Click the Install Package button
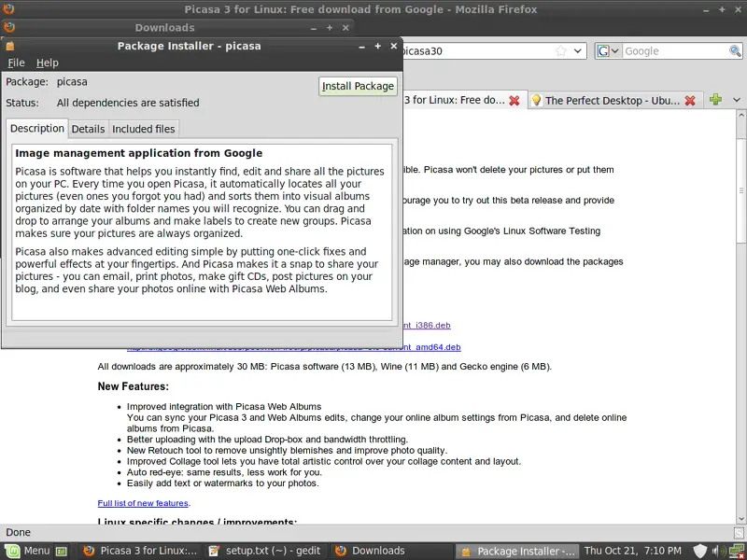This screenshot has width=747, height=560. [x=358, y=86]
